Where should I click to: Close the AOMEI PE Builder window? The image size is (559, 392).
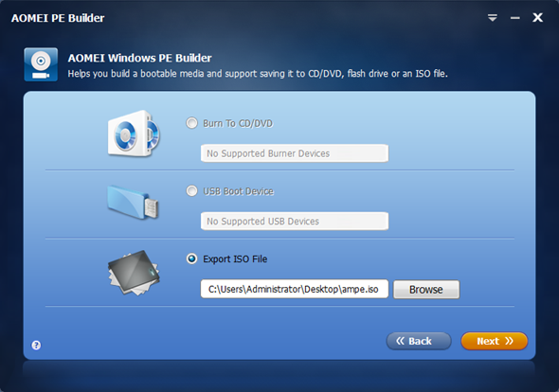(537, 17)
